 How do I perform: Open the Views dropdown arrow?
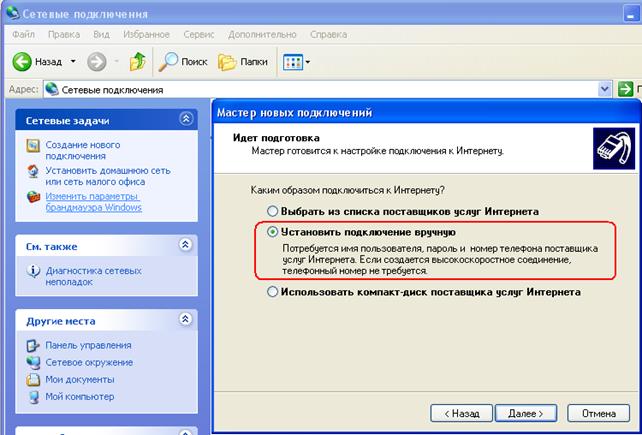pos(308,62)
